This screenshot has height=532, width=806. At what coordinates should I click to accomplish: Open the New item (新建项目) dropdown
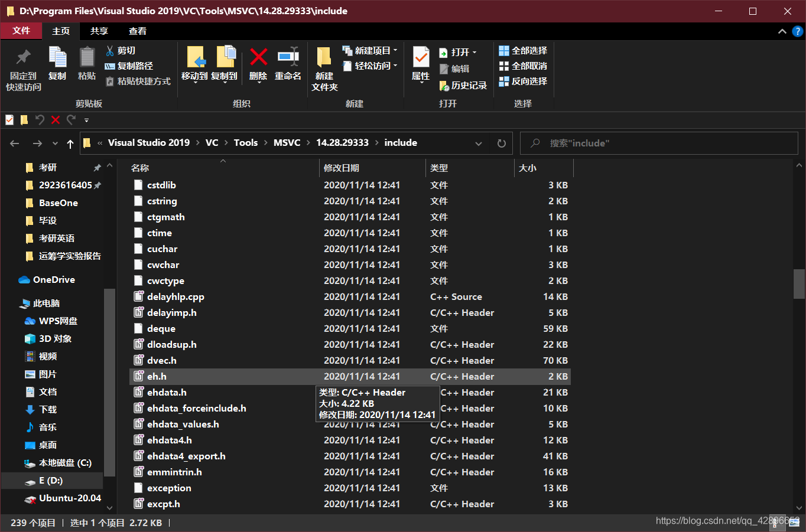coord(370,51)
